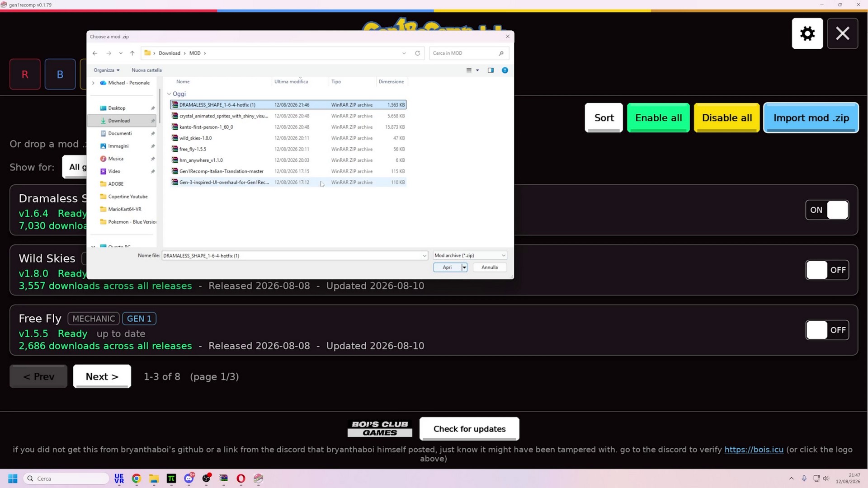Refresh the MOD folder listing

[x=417, y=53]
